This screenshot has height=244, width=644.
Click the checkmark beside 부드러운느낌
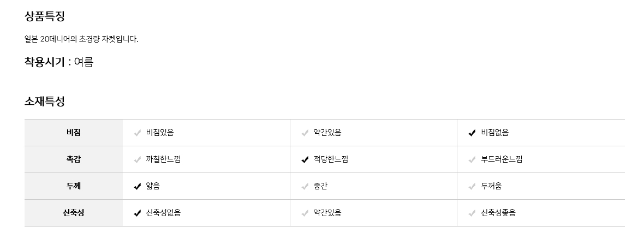pos(472,159)
